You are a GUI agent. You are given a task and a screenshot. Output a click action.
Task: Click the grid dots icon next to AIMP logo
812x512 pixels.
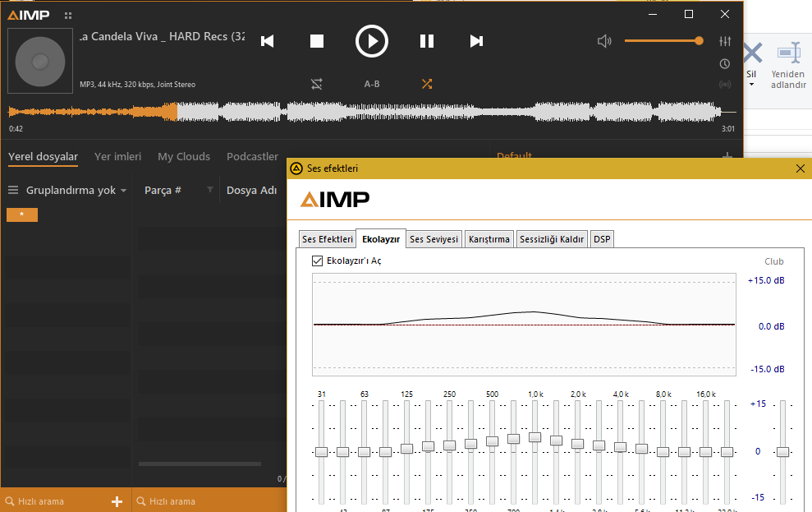(68, 16)
